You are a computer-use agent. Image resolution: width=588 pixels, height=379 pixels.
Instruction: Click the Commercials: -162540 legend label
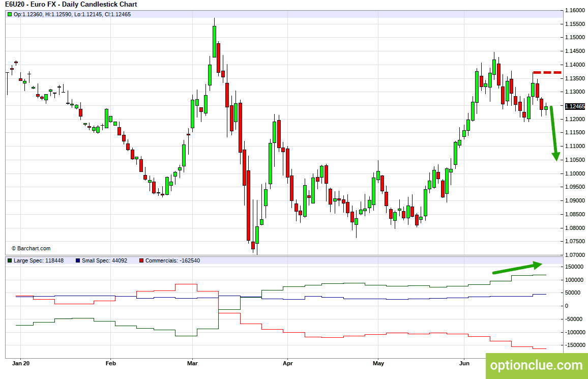pyautogui.click(x=172, y=260)
